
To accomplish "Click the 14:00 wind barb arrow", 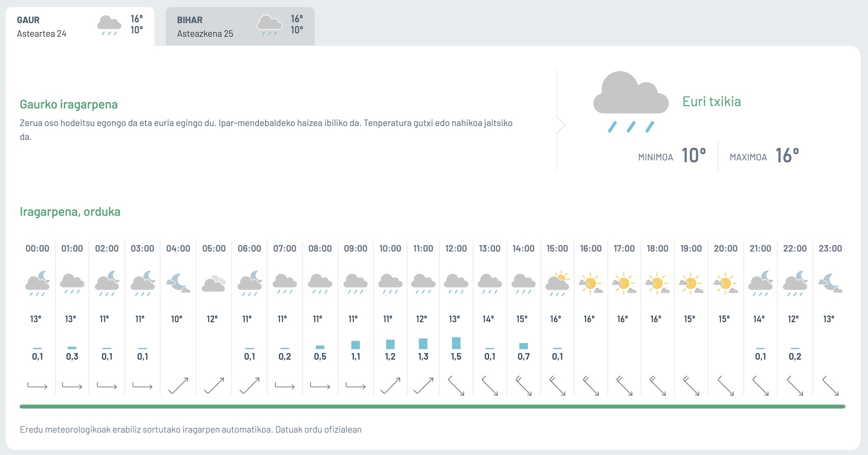I will 524,386.
